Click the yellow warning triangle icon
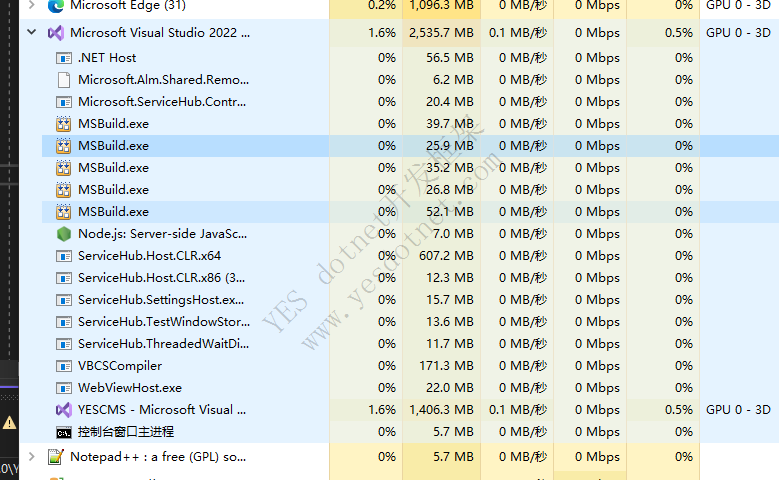 9,423
